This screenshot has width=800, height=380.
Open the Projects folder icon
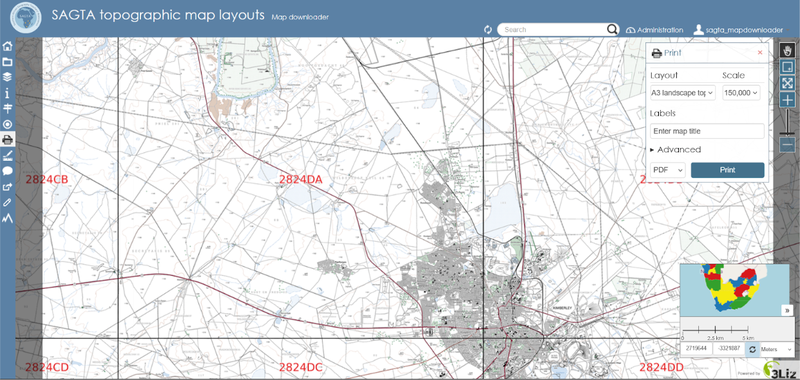pos(7,62)
